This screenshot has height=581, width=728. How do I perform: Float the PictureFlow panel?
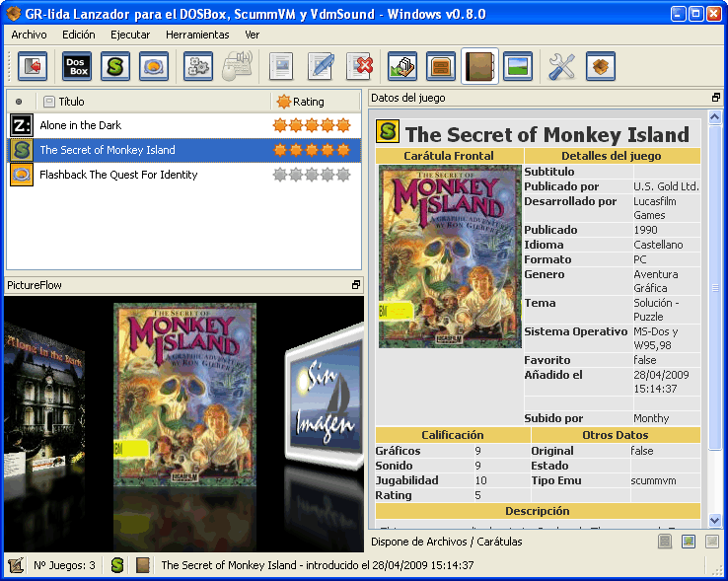356,285
